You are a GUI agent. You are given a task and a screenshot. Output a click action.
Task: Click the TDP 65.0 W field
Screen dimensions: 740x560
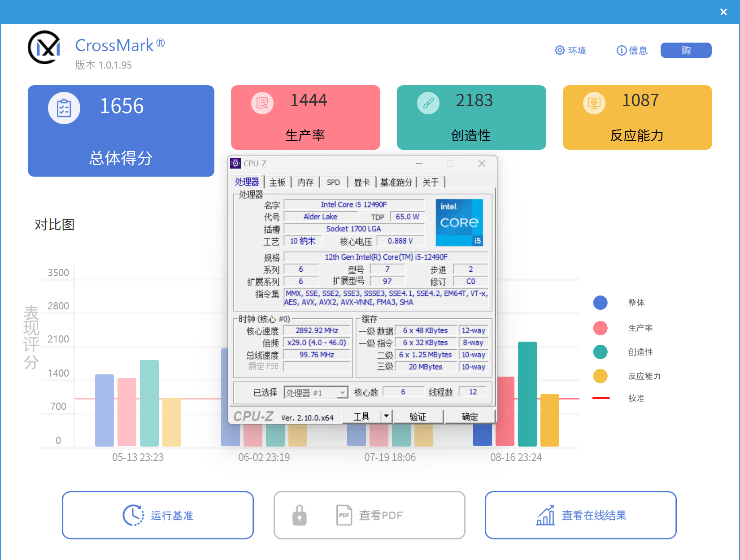(407, 217)
